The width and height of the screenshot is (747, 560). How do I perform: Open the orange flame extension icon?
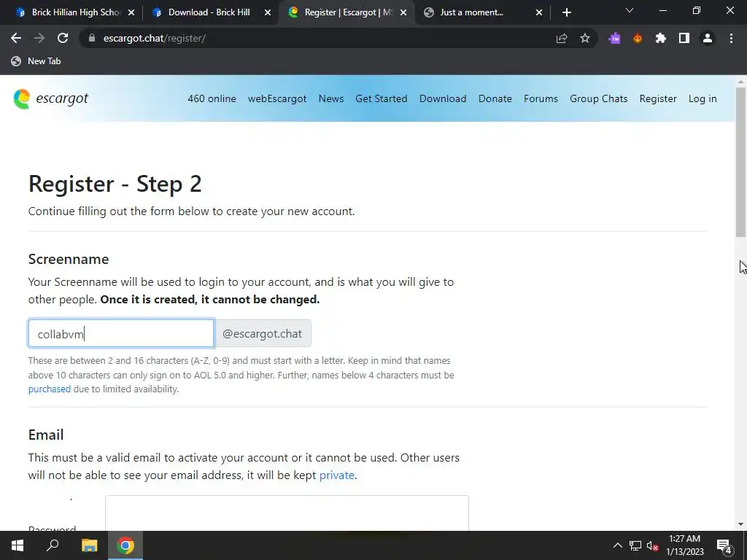point(638,38)
